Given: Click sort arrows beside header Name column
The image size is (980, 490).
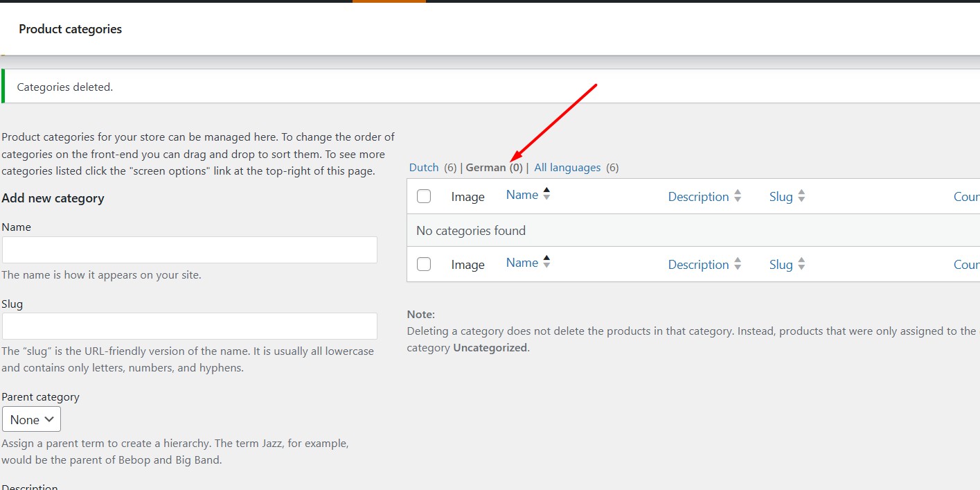Looking at the screenshot, I should coord(546,195).
